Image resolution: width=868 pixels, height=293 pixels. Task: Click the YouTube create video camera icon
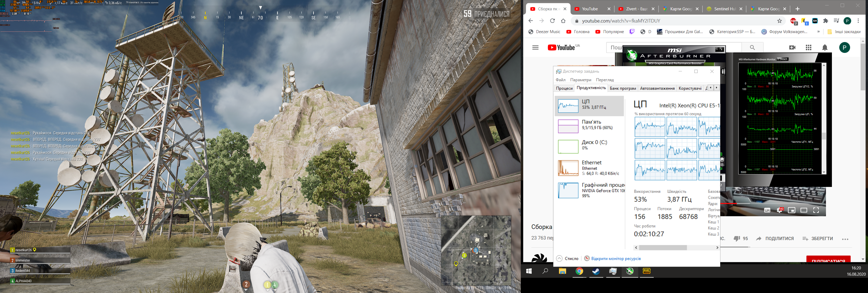coord(792,47)
